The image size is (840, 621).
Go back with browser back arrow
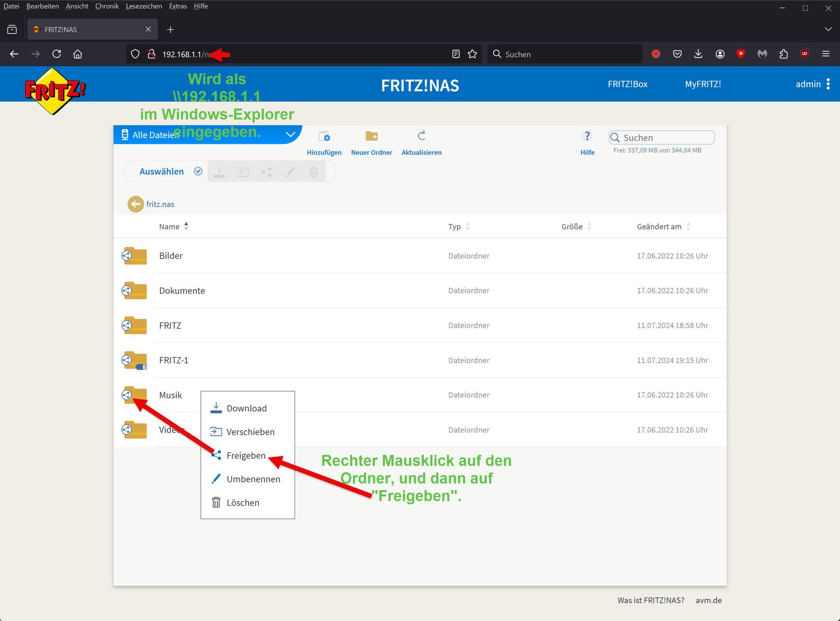[x=14, y=54]
